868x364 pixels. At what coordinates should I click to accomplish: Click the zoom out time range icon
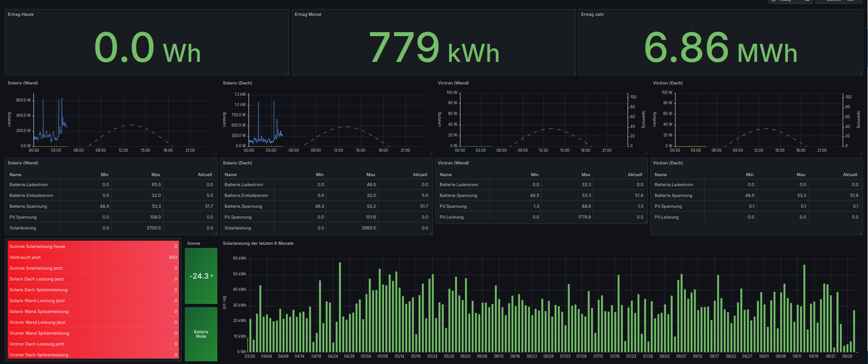[807, 1]
